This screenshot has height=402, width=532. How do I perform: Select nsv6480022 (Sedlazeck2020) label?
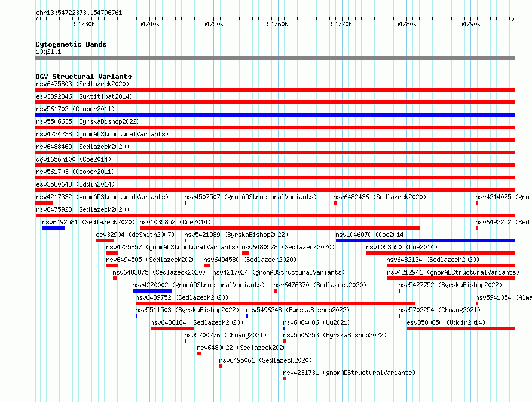coord(243,348)
